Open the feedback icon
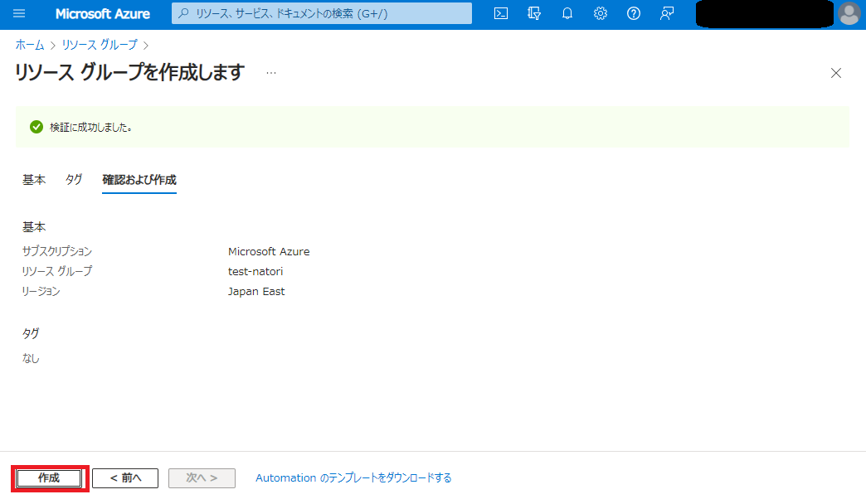This screenshot has height=504, width=866. click(x=667, y=13)
